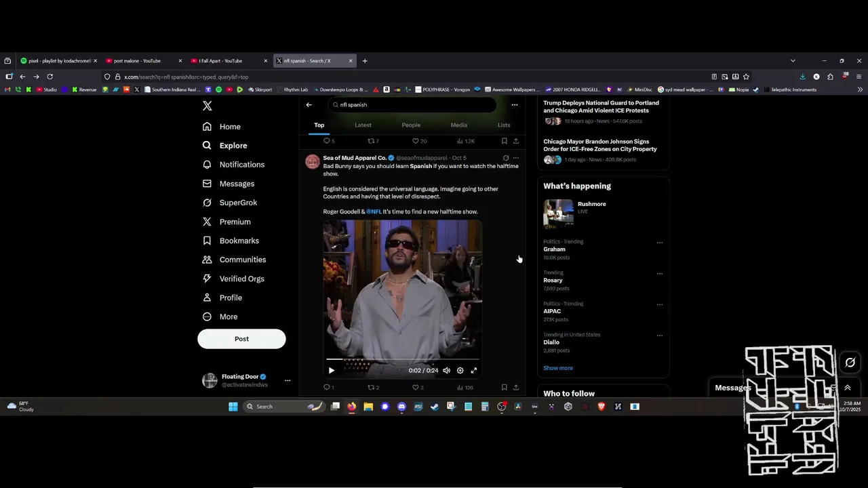Expand the Messages drawer chevron
868x488 pixels.
[x=847, y=388]
